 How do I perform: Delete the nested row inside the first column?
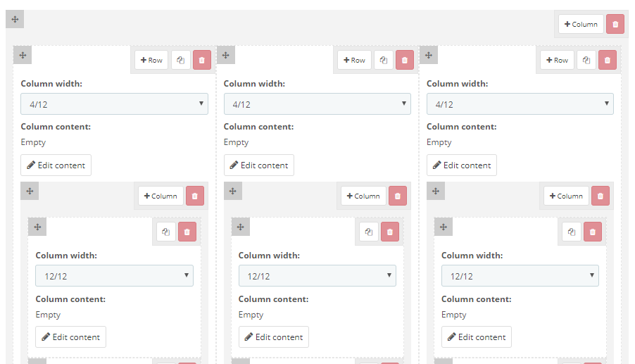click(x=195, y=196)
